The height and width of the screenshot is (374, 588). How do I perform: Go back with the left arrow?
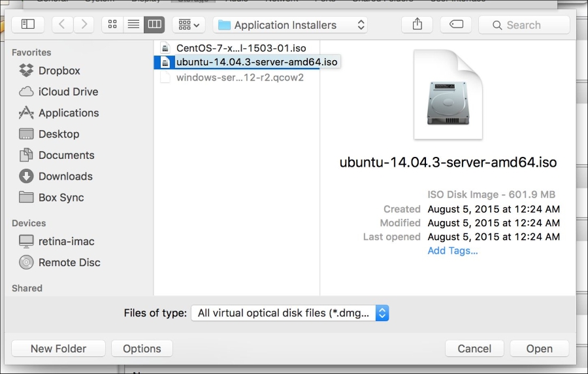pyautogui.click(x=62, y=25)
